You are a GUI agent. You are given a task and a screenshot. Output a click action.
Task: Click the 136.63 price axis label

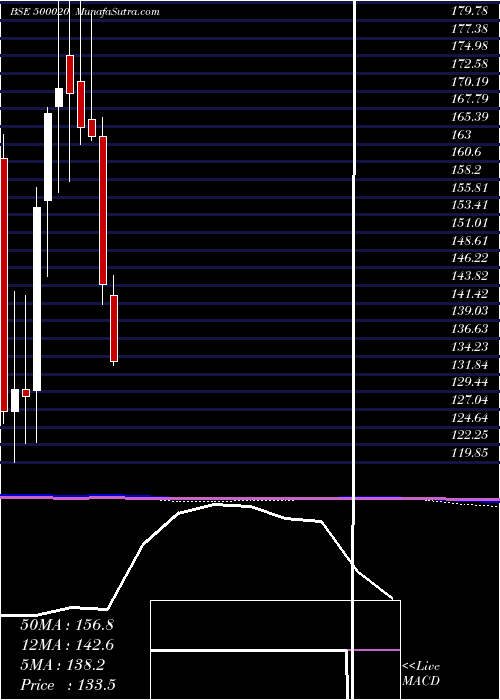tap(470, 328)
